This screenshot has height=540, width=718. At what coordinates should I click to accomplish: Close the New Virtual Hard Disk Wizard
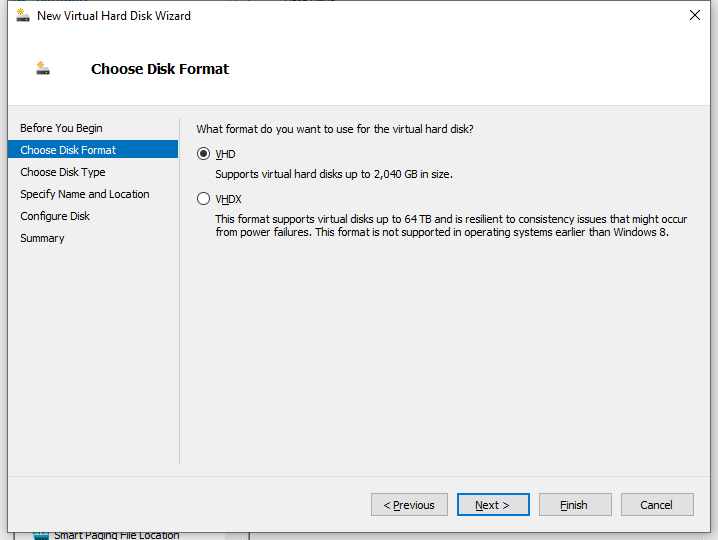(x=695, y=15)
